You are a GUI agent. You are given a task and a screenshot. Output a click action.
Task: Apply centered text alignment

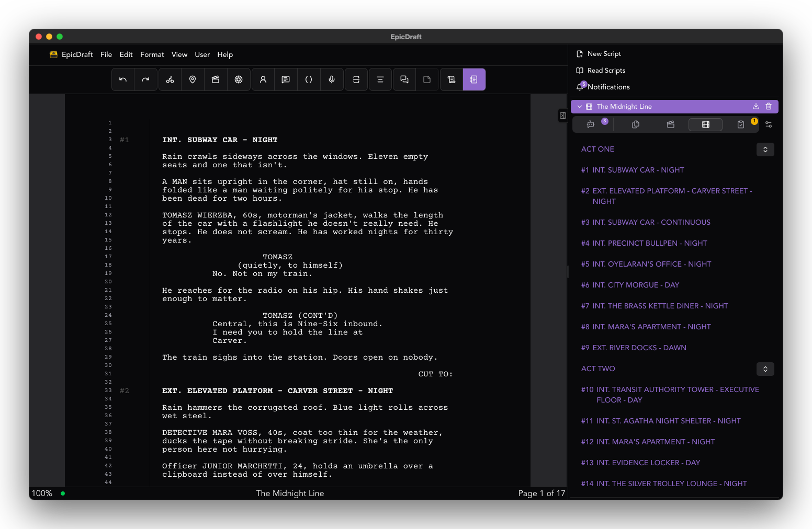[380, 79]
